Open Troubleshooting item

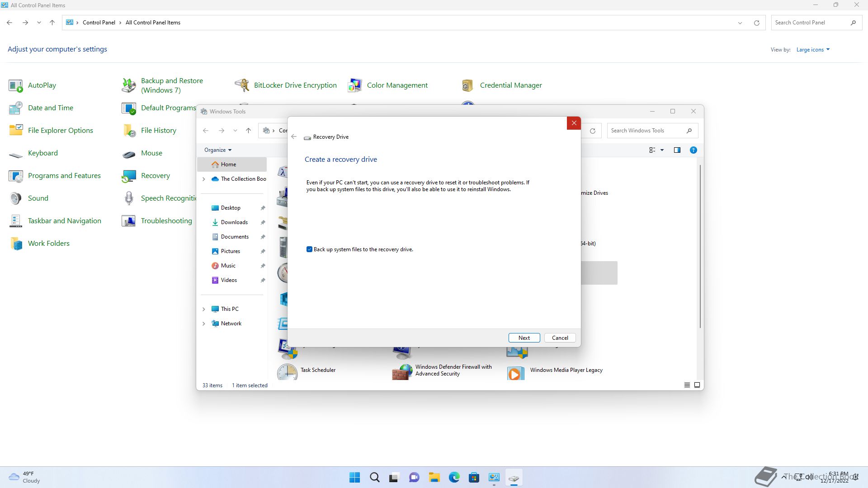pyautogui.click(x=157, y=221)
